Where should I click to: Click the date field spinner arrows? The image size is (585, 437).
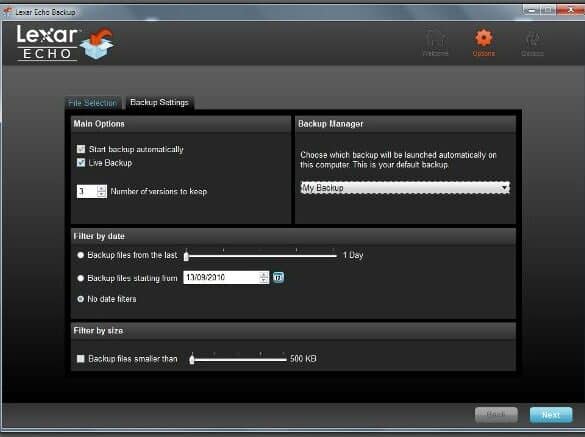[x=264, y=277]
